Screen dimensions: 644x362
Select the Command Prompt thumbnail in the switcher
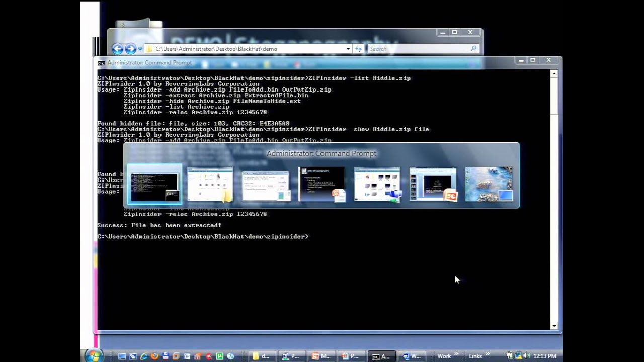[154, 185]
